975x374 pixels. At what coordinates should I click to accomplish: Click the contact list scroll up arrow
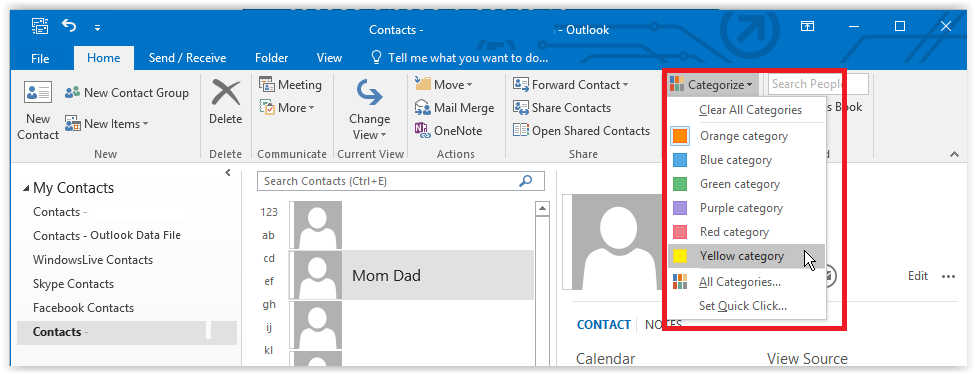542,209
